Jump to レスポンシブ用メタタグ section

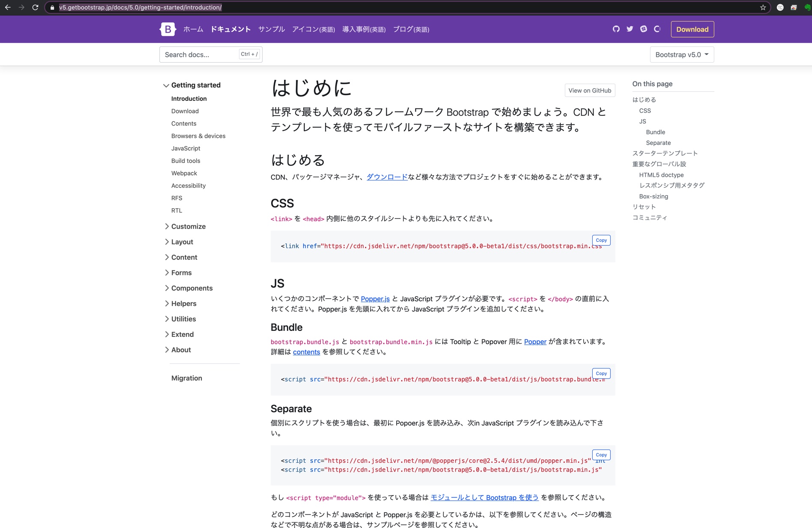tap(672, 186)
